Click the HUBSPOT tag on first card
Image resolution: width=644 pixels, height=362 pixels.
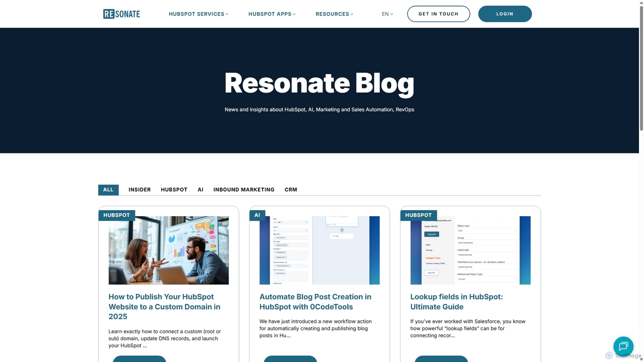117,215
